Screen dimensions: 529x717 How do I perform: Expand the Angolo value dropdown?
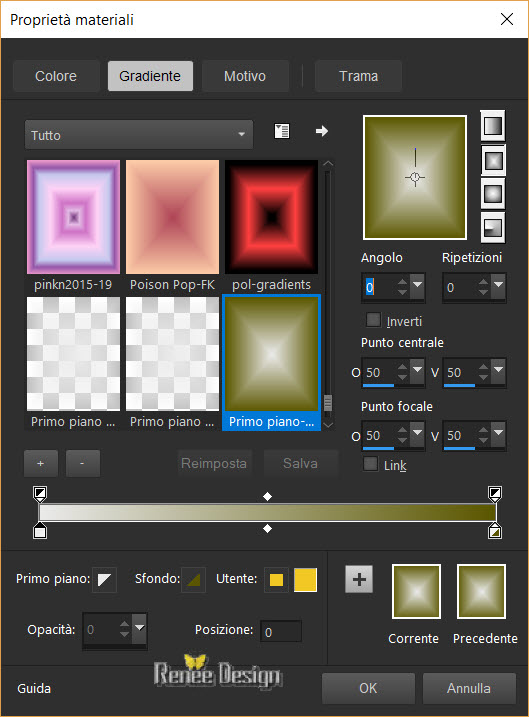[x=417, y=286]
